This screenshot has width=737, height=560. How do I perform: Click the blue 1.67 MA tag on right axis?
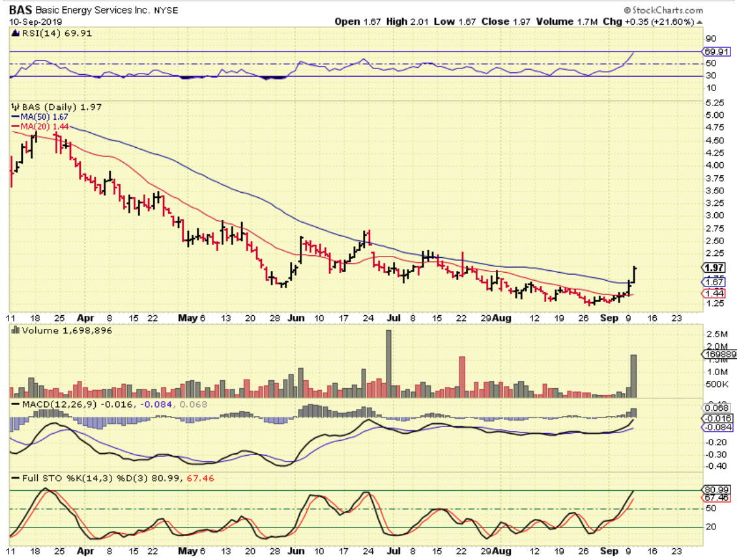pyautogui.click(x=715, y=282)
